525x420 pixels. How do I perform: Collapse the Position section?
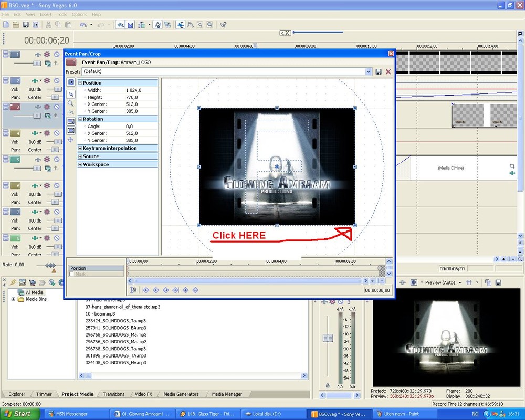[80, 83]
